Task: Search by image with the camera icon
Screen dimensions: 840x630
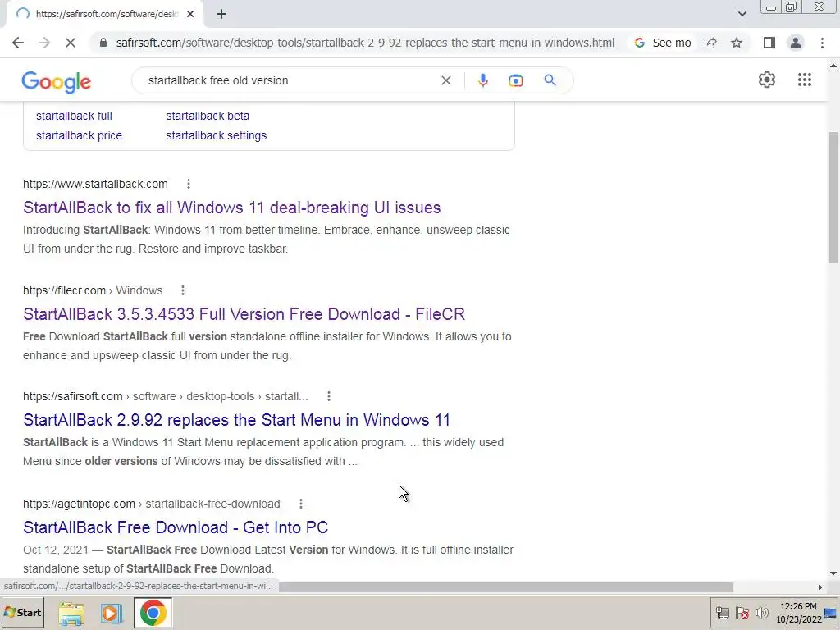Action: point(516,80)
